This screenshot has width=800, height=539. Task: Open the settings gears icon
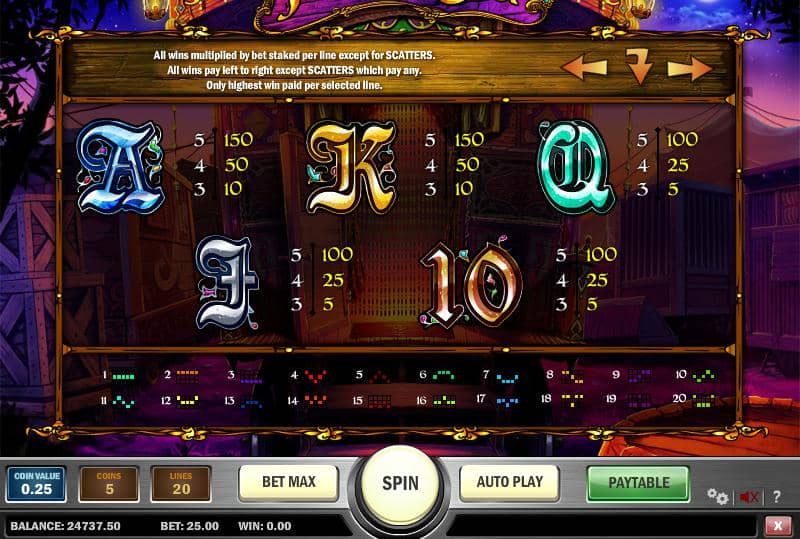(717, 496)
